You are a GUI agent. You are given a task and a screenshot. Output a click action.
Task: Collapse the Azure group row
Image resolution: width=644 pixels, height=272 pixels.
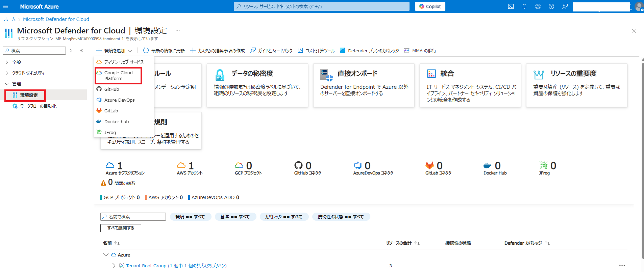click(x=106, y=255)
